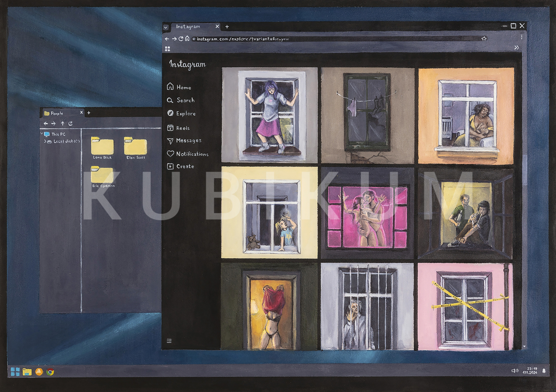Switch to the Instagram browser tab
Viewport: 556px width, 392px height.
pos(188,27)
